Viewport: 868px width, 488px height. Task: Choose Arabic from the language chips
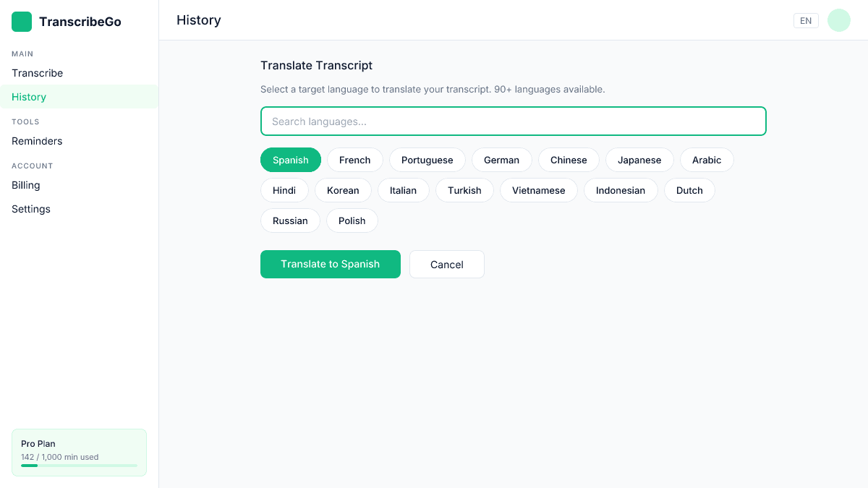[x=707, y=160]
